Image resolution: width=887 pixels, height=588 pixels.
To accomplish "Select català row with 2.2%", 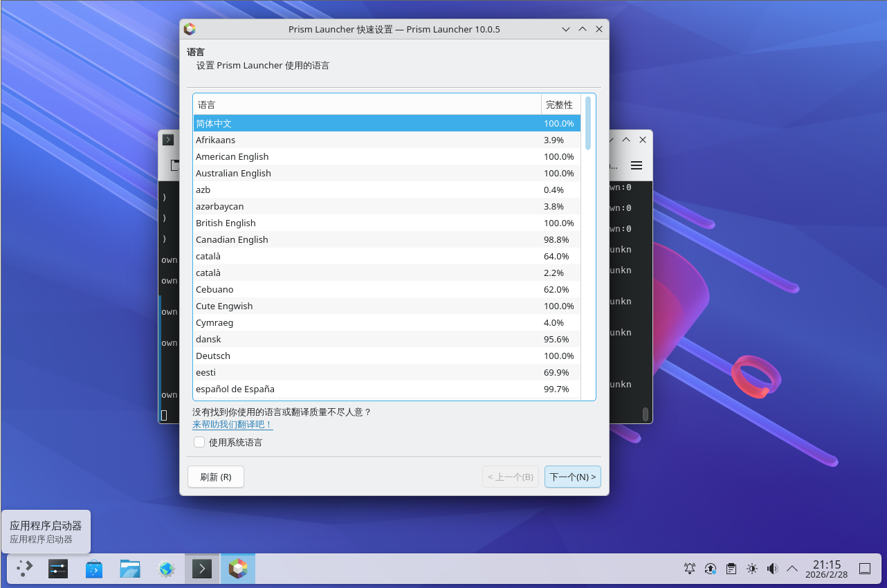I will [387, 273].
